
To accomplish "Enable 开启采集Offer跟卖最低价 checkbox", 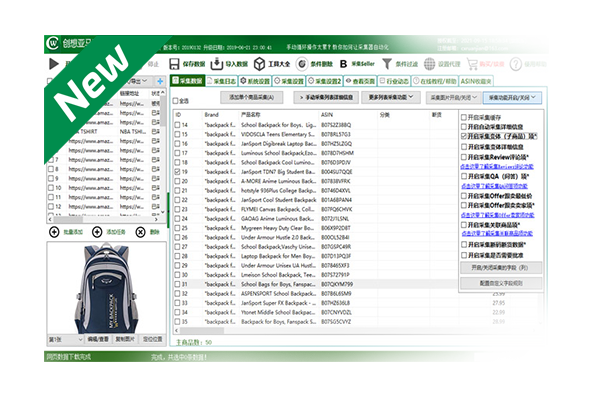I will click(464, 196).
